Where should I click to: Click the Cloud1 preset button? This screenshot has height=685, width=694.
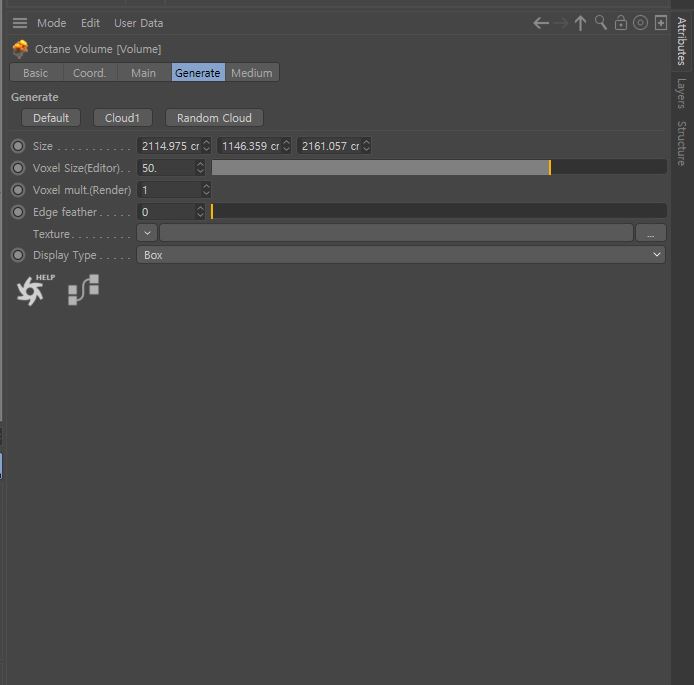click(123, 118)
